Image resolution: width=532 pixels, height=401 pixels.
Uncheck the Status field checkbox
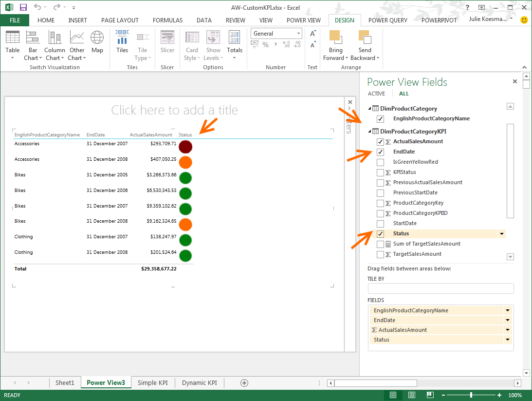[x=380, y=234]
